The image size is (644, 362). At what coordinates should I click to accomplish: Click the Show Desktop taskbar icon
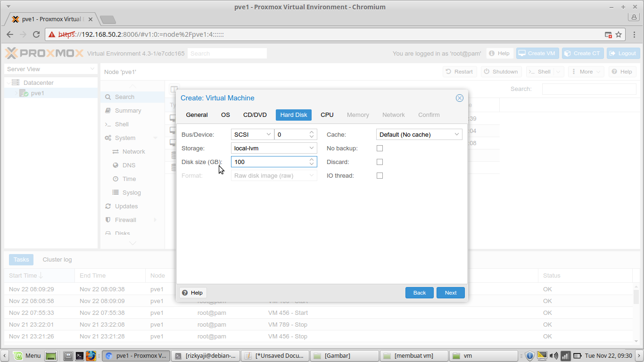(x=51, y=355)
